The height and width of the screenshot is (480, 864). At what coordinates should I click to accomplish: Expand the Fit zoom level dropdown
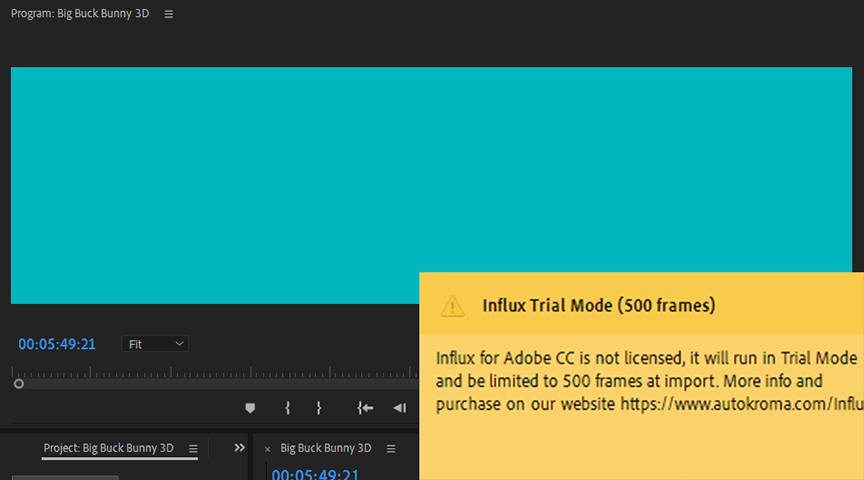click(155, 344)
